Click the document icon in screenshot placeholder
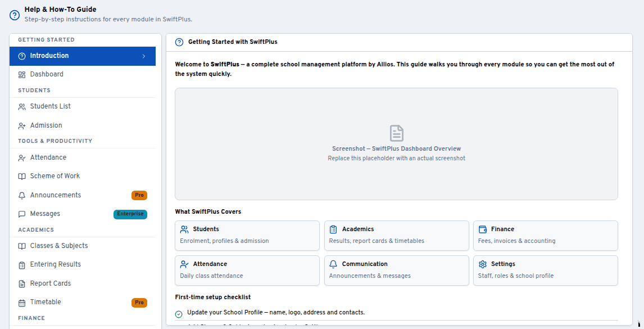644x329 pixels. point(396,133)
